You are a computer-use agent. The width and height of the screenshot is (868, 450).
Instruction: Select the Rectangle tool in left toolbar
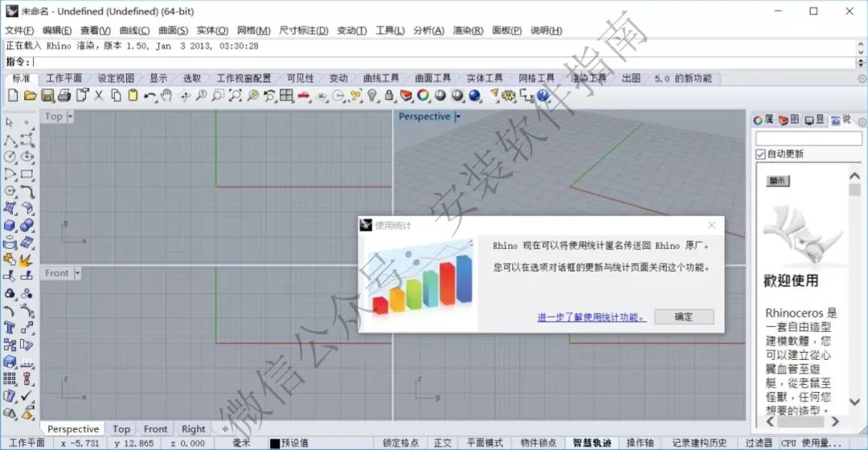click(x=27, y=174)
